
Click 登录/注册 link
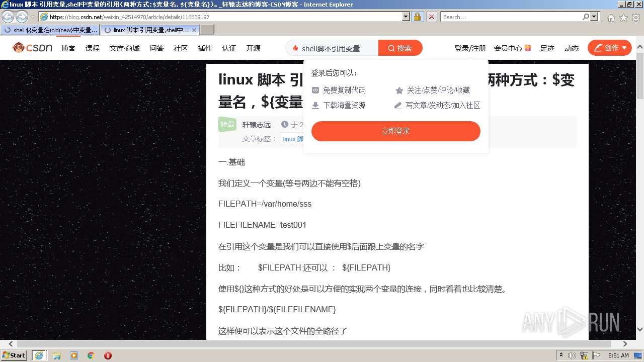[470, 48]
